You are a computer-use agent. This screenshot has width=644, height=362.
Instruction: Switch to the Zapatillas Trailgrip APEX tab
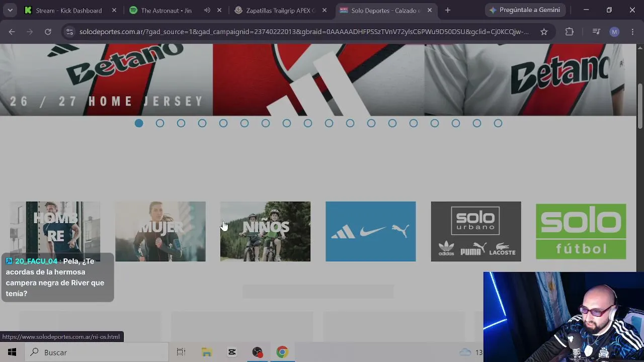[x=280, y=10]
